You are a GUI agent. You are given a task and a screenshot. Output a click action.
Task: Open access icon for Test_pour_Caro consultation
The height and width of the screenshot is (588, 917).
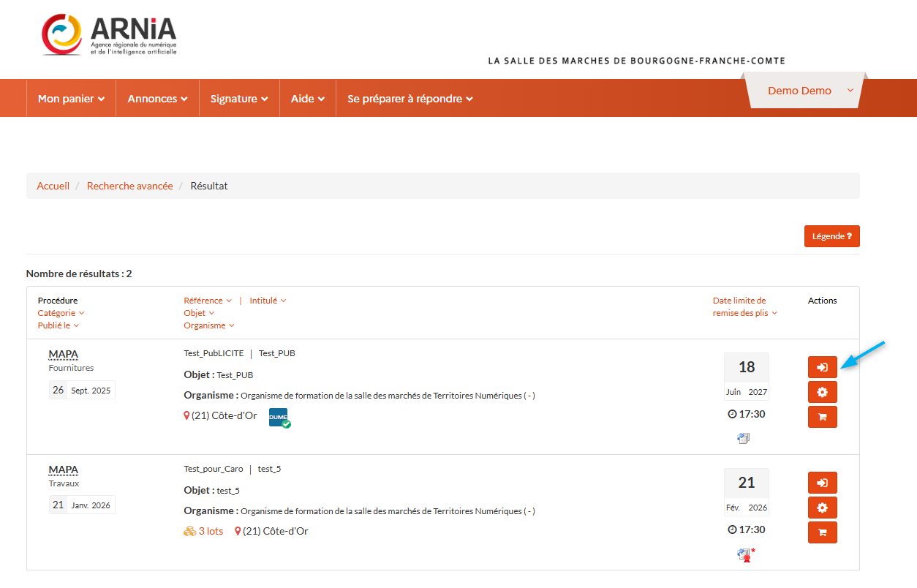pos(822,483)
